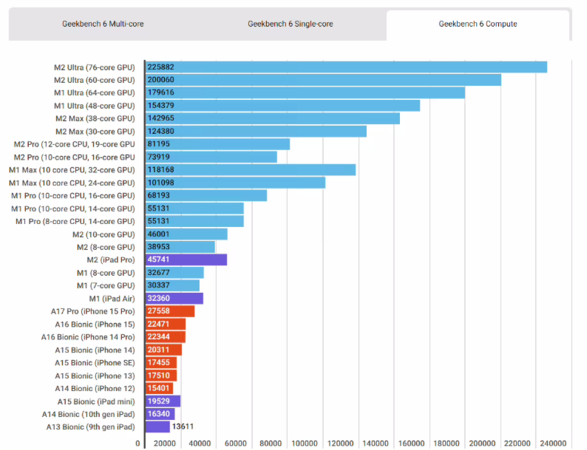
Task: Click the axis value "240000"
Action: tap(553, 443)
